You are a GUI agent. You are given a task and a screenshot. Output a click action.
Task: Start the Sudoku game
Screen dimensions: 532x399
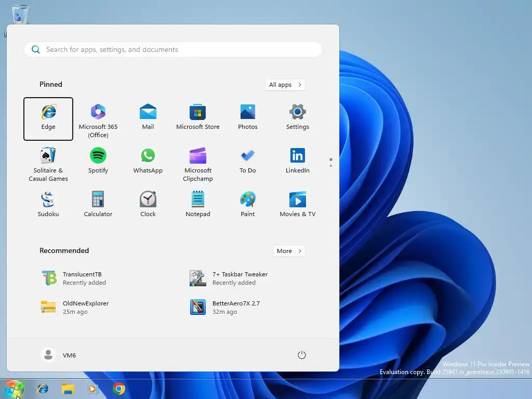point(48,205)
